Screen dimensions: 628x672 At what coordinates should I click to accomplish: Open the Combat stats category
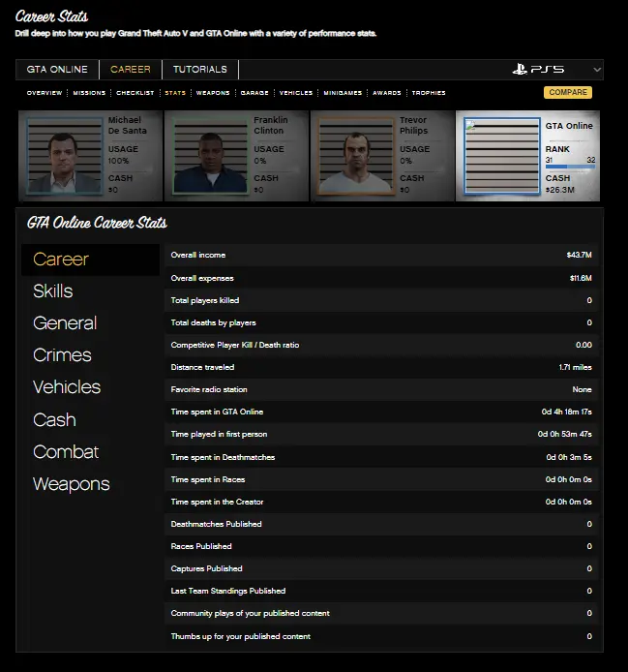[66, 452]
